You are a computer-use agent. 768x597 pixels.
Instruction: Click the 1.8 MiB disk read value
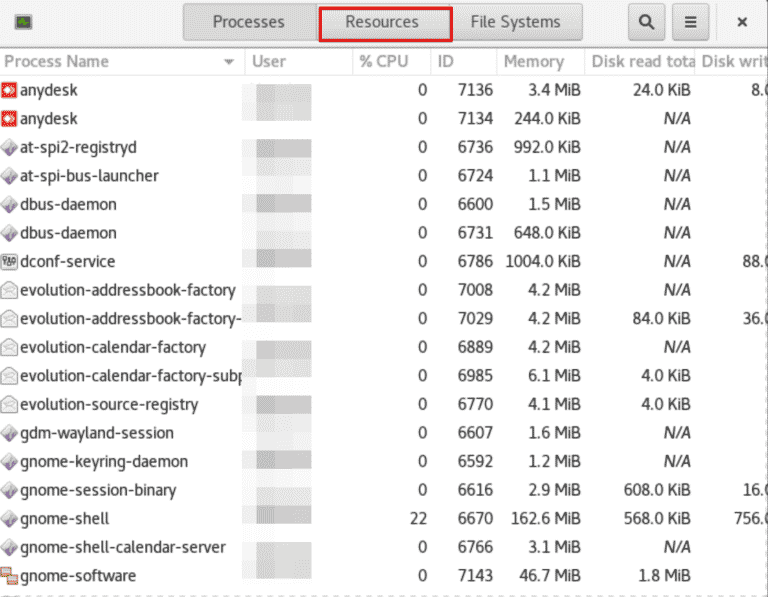coord(665,576)
